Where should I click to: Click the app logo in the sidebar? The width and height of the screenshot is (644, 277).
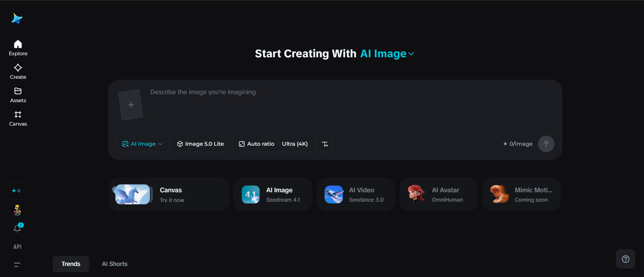click(17, 18)
